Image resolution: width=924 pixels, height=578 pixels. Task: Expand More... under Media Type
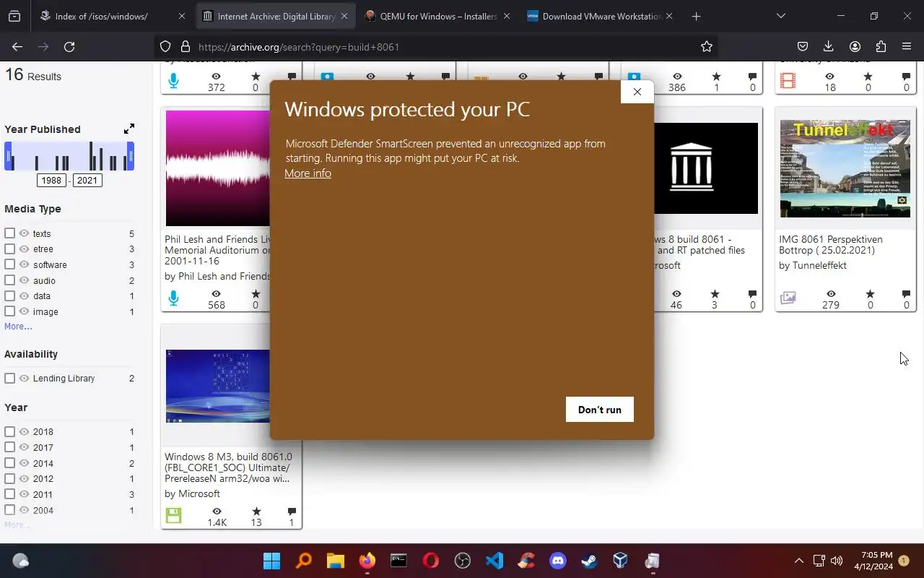[18, 327]
